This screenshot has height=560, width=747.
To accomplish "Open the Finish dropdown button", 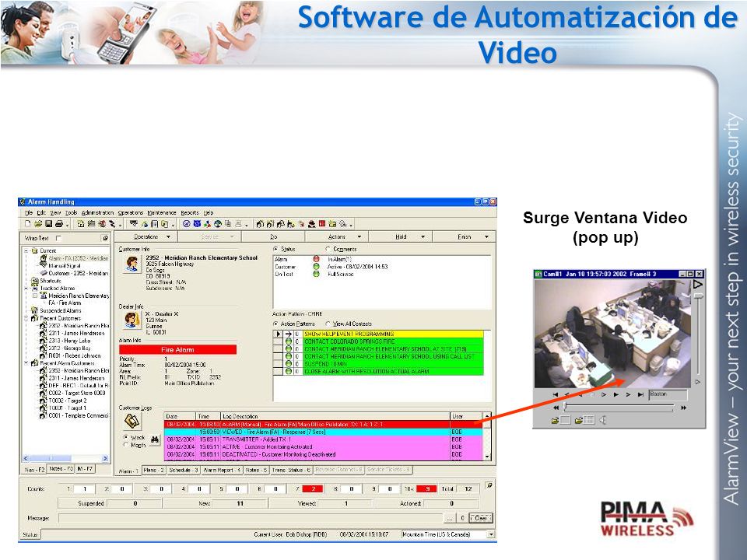I will pyautogui.click(x=465, y=236).
